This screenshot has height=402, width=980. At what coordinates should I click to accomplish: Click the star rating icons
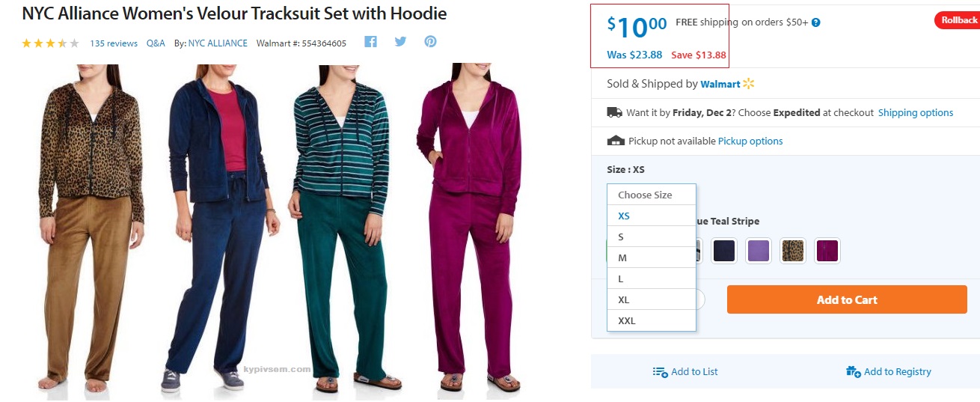pyautogui.click(x=50, y=43)
